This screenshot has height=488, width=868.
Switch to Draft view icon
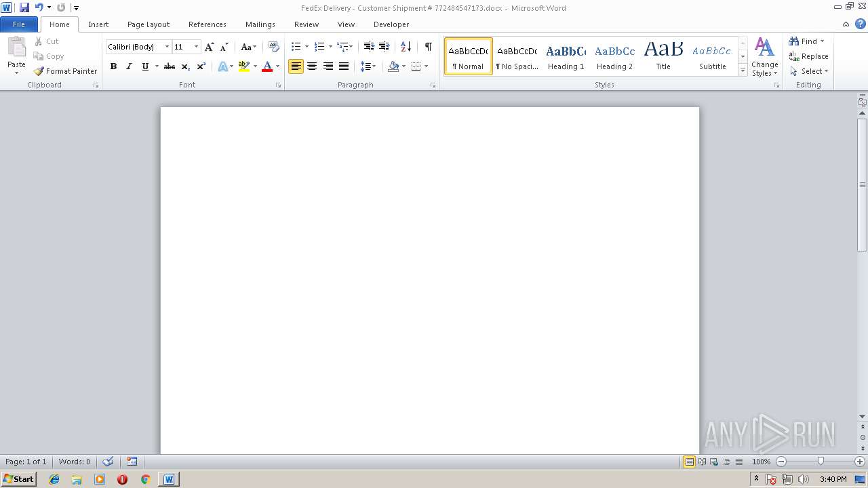point(738,462)
